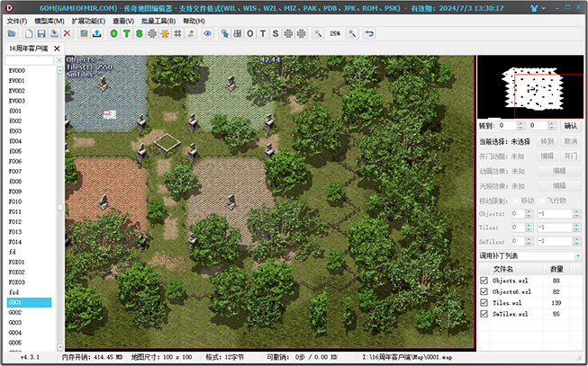This screenshot has height=366, width=588.
Task: Uncheck the Objects.wzl checkbox
Action: point(484,281)
